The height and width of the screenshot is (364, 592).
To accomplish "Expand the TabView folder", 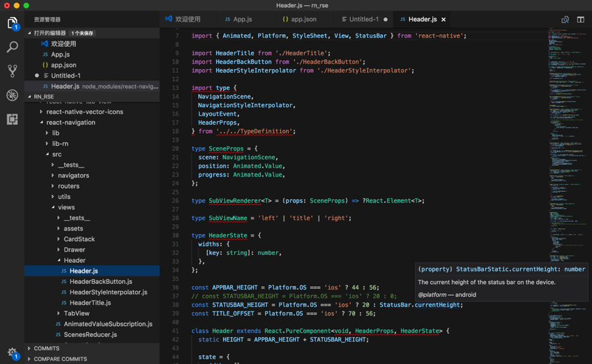I will [x=78, y=313].
